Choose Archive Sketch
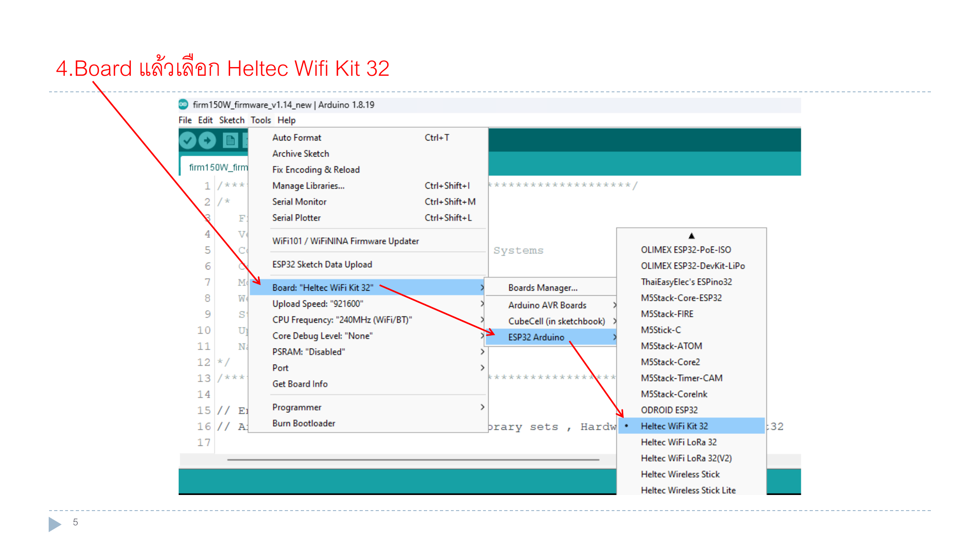This screenshot has height=551, width=980. pyautogui.click(x=368, y=154)
